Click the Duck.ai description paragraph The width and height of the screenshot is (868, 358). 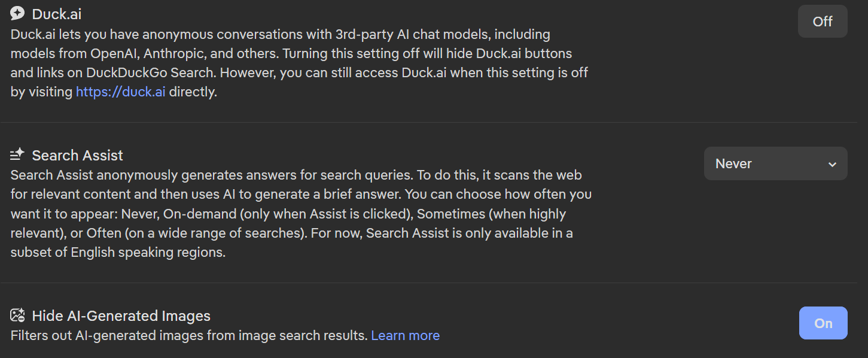[299, 63]
